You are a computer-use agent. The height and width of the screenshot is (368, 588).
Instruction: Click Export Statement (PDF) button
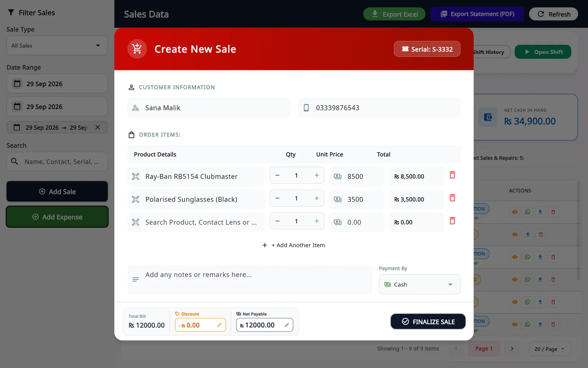(x=477, y=14)
